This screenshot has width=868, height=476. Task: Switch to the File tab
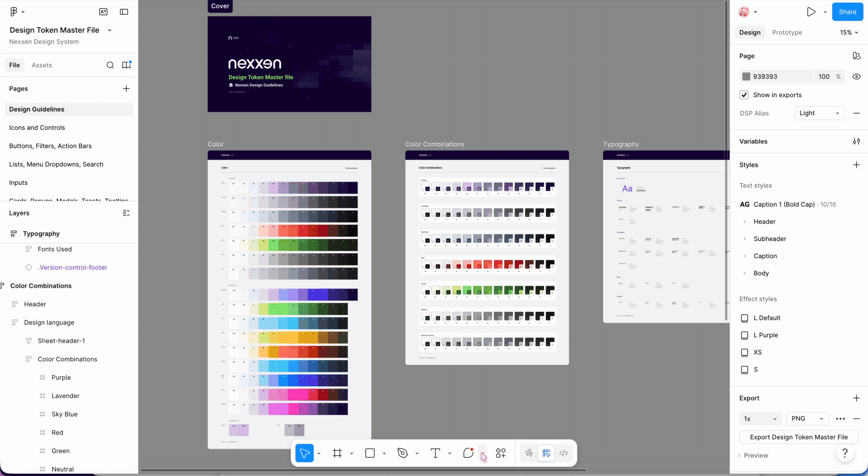14,65
